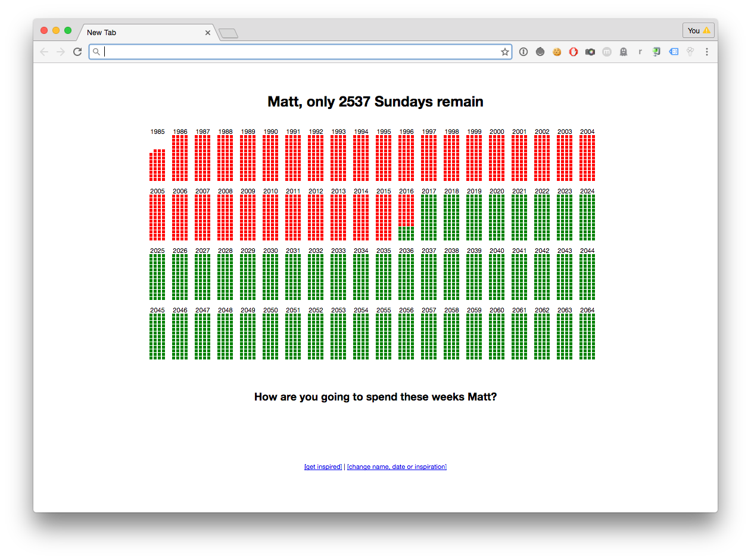Open [change name, date or inspiration]

[x=397, y=467]
